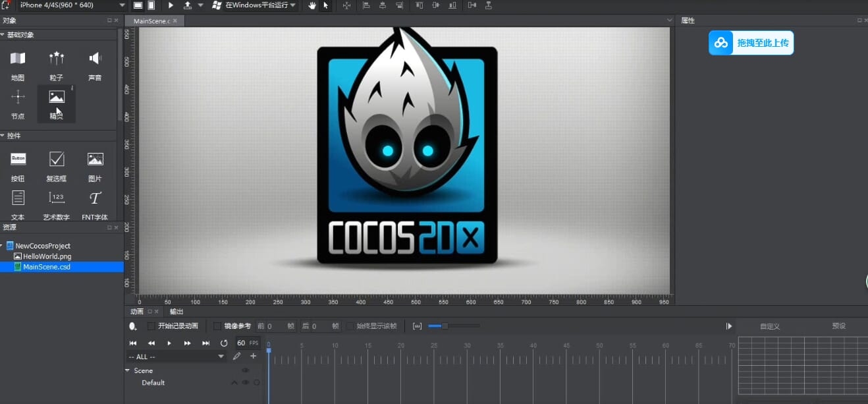The height and width of the screenshot is (404, 868).
Task: Open the 预设 (Preset) tab
Action: pyautogui.click(x=838, y=326)
